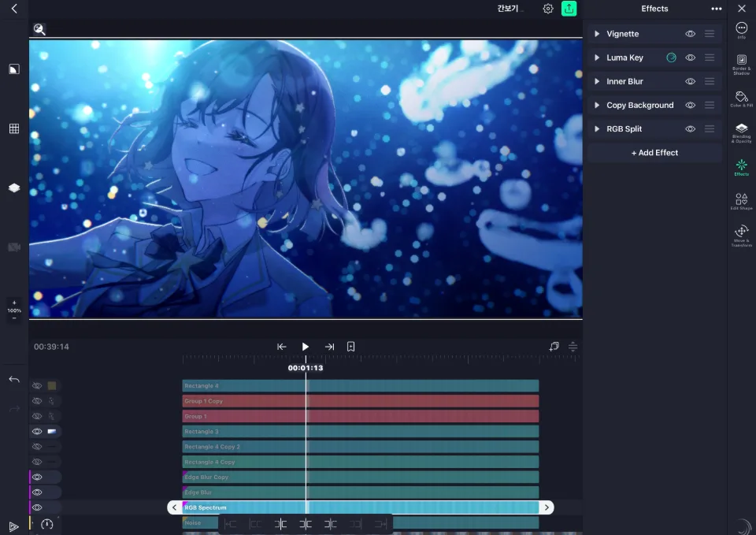Expand the Vignette effect settings
756x535 pixels.
point(597,34)
